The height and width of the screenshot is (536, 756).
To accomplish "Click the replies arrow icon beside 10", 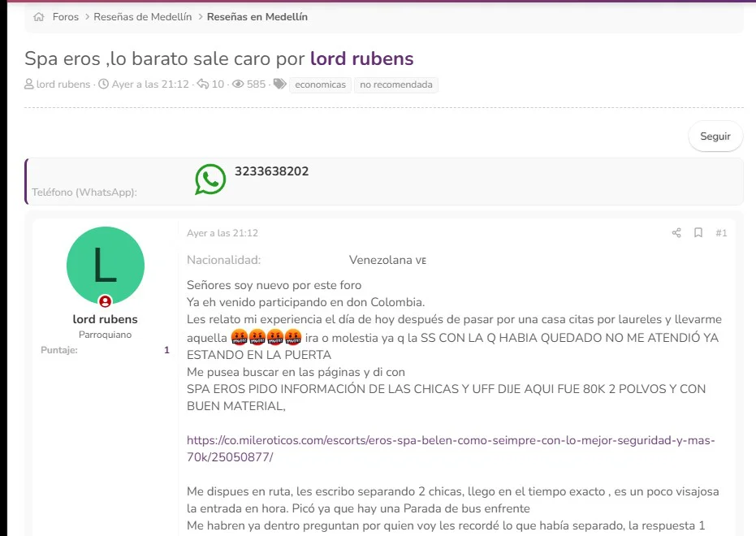I will click(x=203, y=84).
